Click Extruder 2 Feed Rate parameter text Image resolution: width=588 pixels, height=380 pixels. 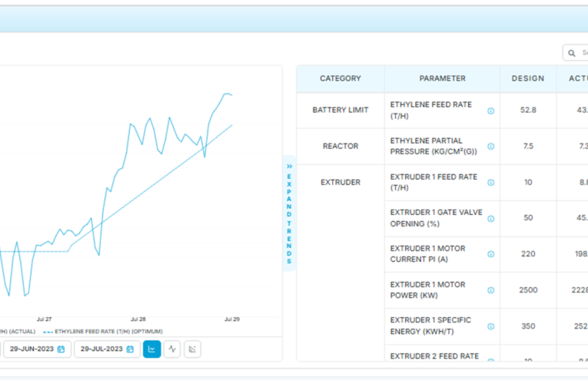pos(434,356)
